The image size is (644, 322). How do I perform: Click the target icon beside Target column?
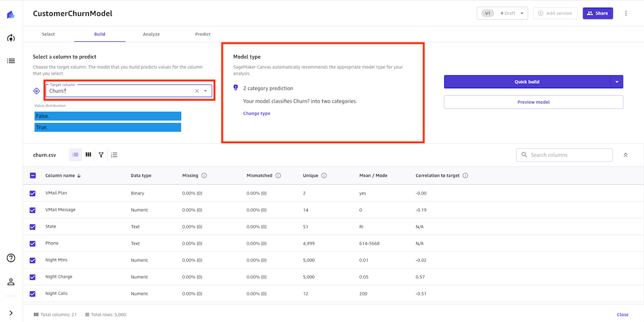coord(37,91)
